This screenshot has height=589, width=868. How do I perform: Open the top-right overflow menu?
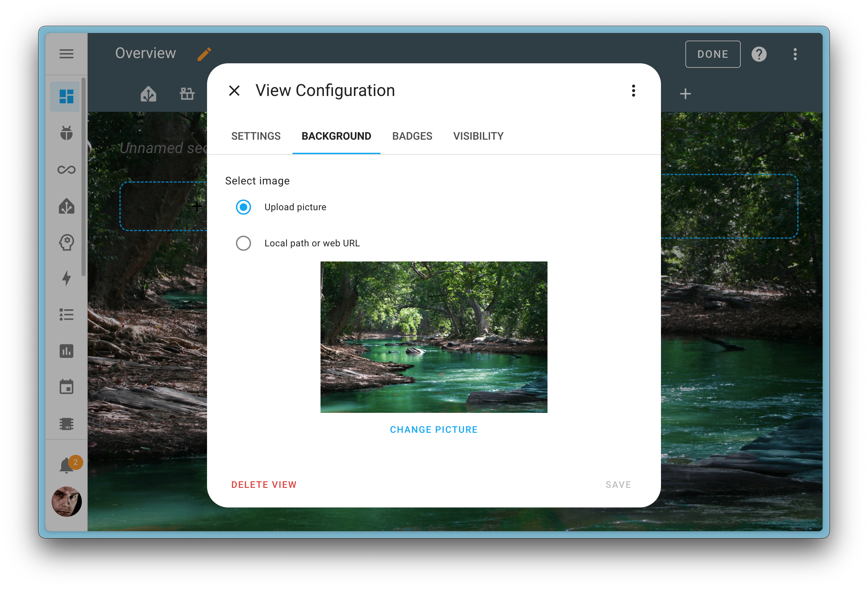click(x=795, y=54)
